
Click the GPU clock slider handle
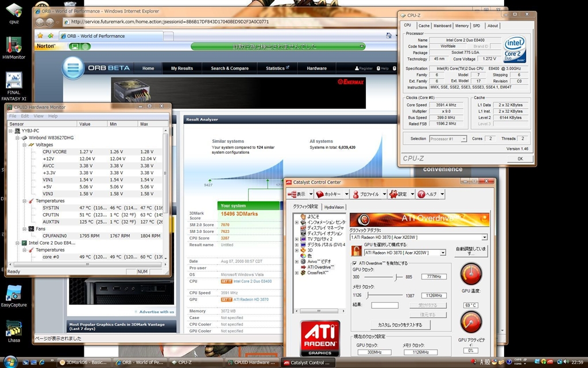tap(396, 277)
